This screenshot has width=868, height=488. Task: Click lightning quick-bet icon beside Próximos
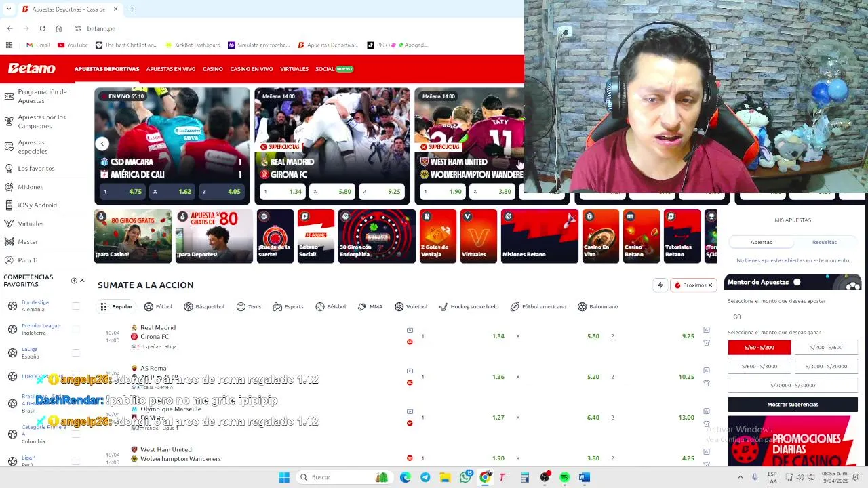tap(660, 285)
